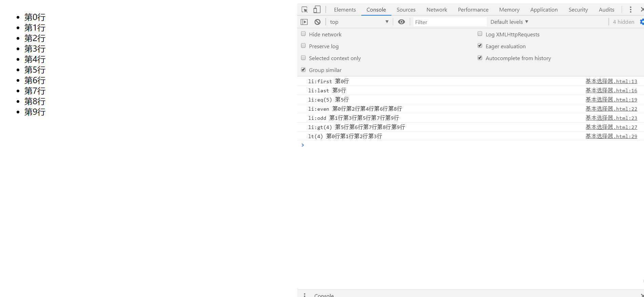
Task: Select the li:eq(5) console log row
Action: (470, 100)
